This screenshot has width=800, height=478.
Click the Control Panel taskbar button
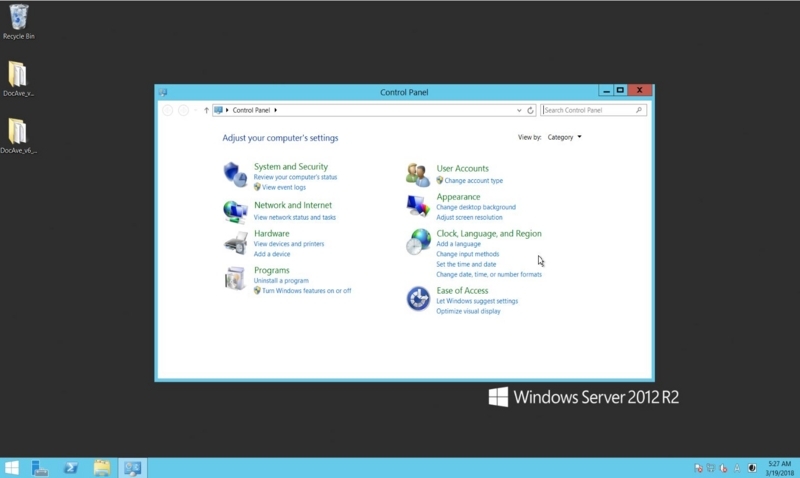coord(133,468)
